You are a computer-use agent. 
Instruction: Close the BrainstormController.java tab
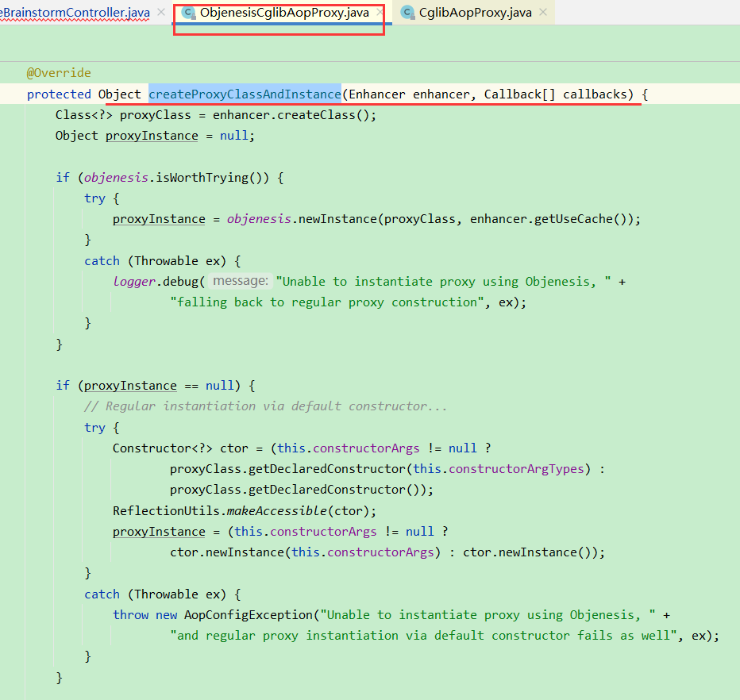point(161,12)
